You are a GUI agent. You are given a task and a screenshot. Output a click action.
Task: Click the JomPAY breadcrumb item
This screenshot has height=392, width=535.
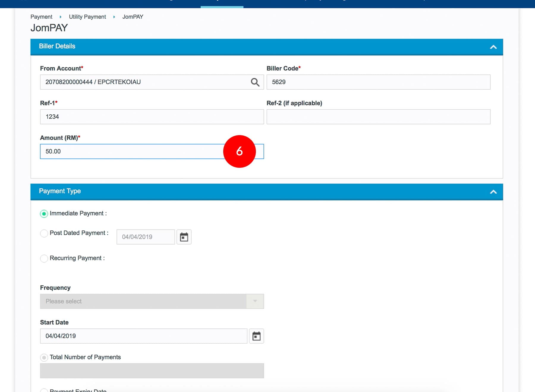tap(133, 17)
